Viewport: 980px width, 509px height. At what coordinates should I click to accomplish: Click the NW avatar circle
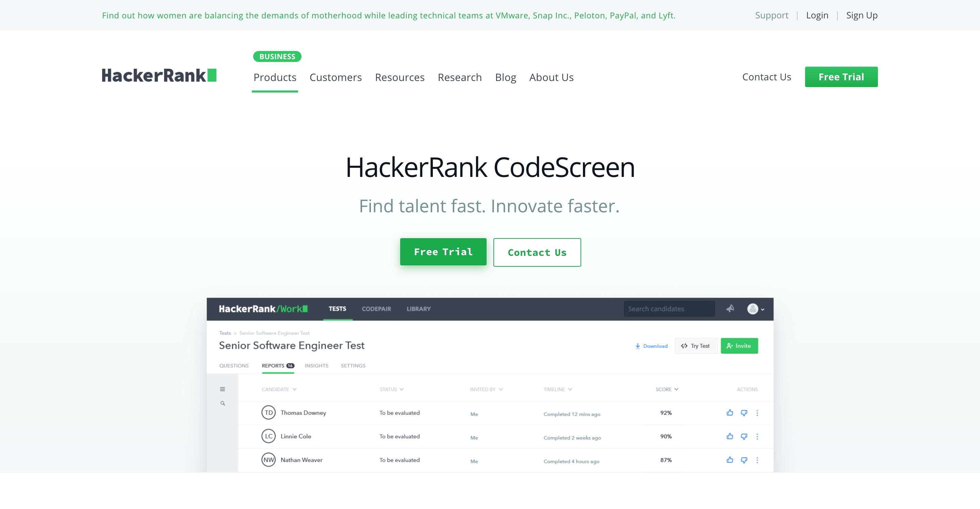click(x=268, y=460)
